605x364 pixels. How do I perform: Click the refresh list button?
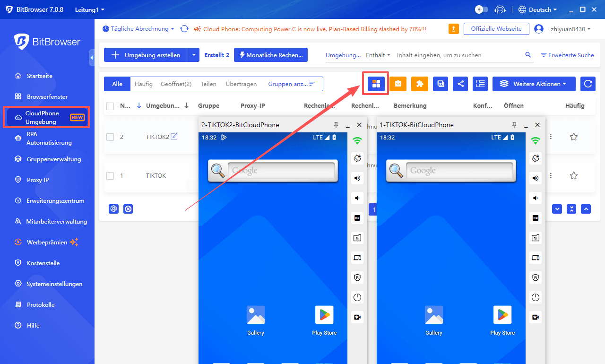(588, 84)
